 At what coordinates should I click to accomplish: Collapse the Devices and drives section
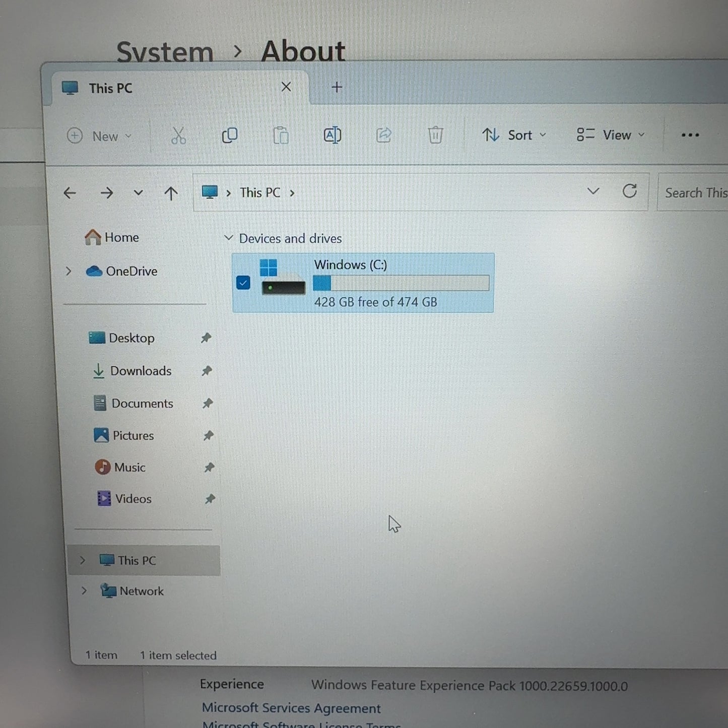tap(229, 238)
